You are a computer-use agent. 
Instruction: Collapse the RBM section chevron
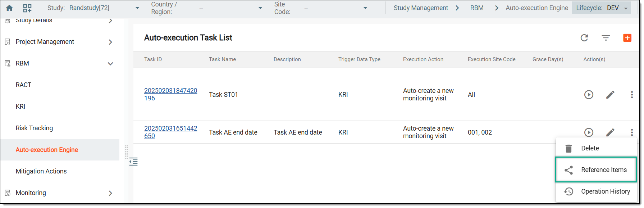(x=110, y=64)
